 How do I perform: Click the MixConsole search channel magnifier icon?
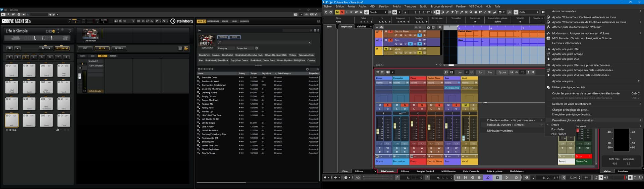pos(446,72)
